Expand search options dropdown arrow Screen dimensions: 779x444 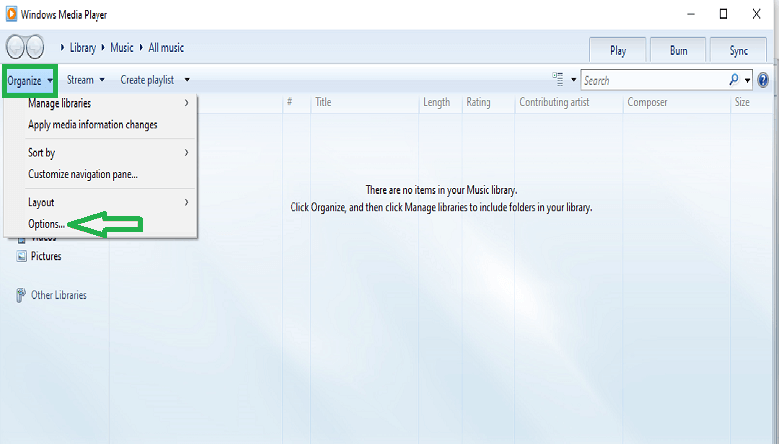point(747,80)
